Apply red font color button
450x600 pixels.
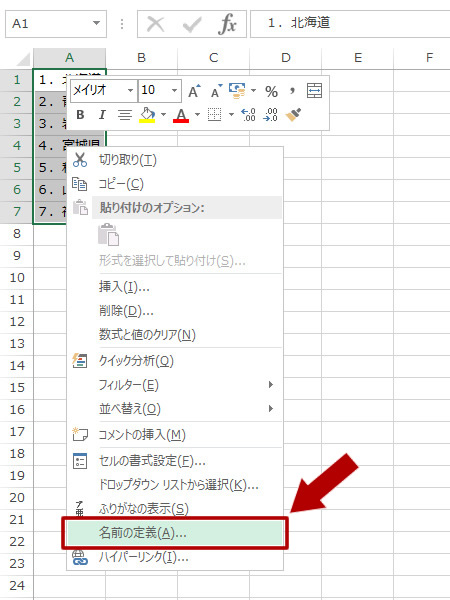181,114
